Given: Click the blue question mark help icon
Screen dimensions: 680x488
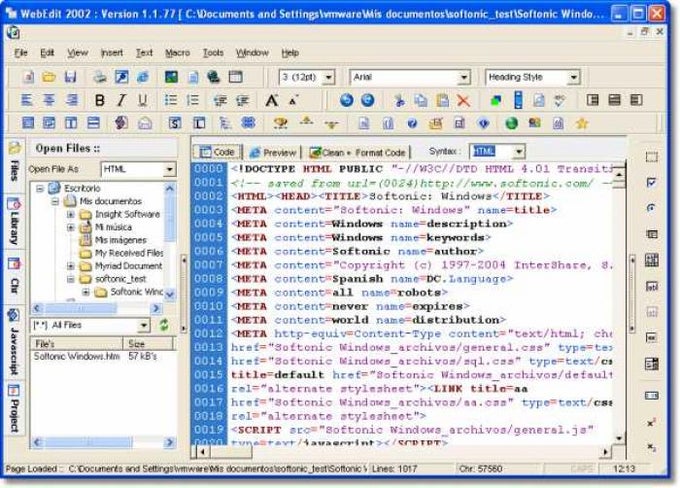Looking at the screenshot, I should [412, 124].
